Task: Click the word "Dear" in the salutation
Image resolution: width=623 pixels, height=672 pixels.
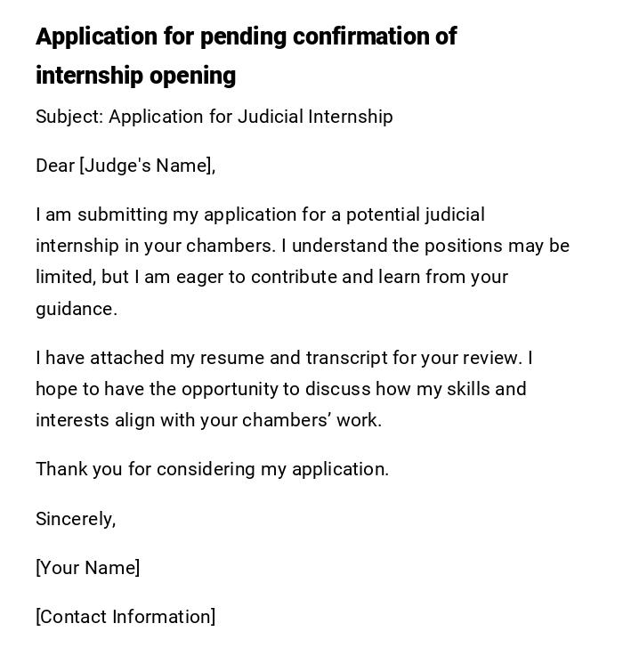Action: tap(55, 166)
